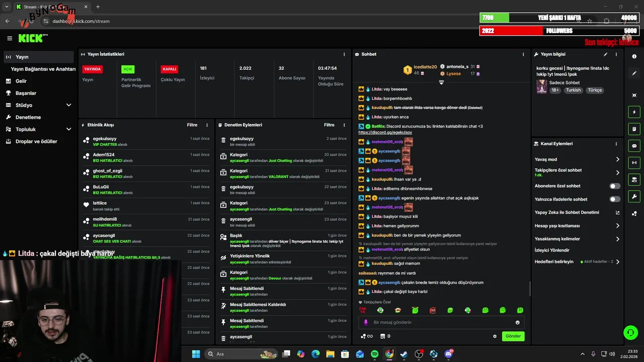Click the chat panel scrollbar
Image resolution: width=644 pixels, height=362 pixels.
pos(529,289)
